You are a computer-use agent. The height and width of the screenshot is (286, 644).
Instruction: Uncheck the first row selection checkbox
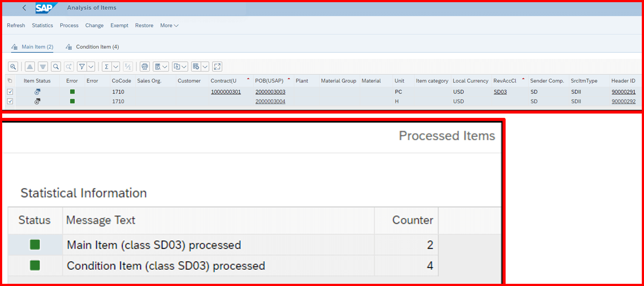click(x=10, y=92)
